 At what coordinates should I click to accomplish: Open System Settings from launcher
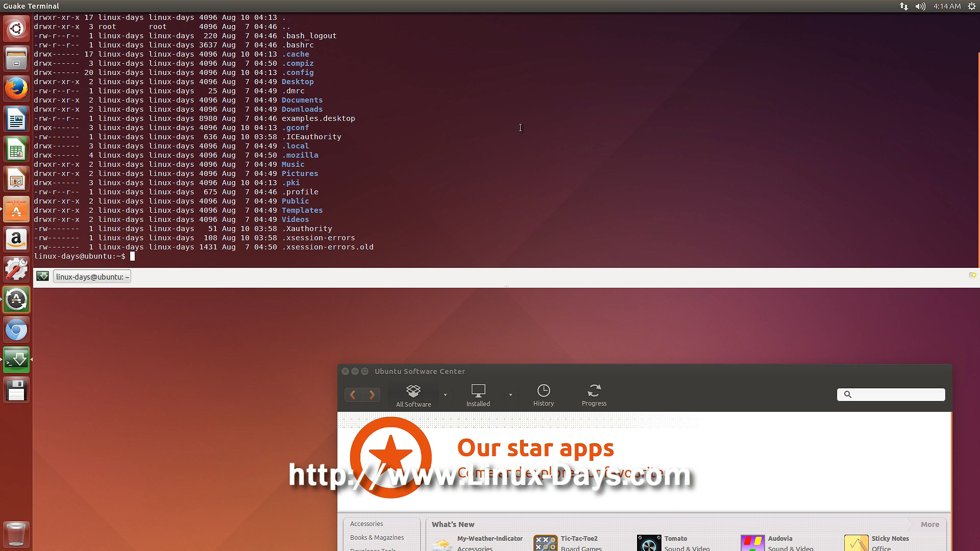(x=16, y=269)
